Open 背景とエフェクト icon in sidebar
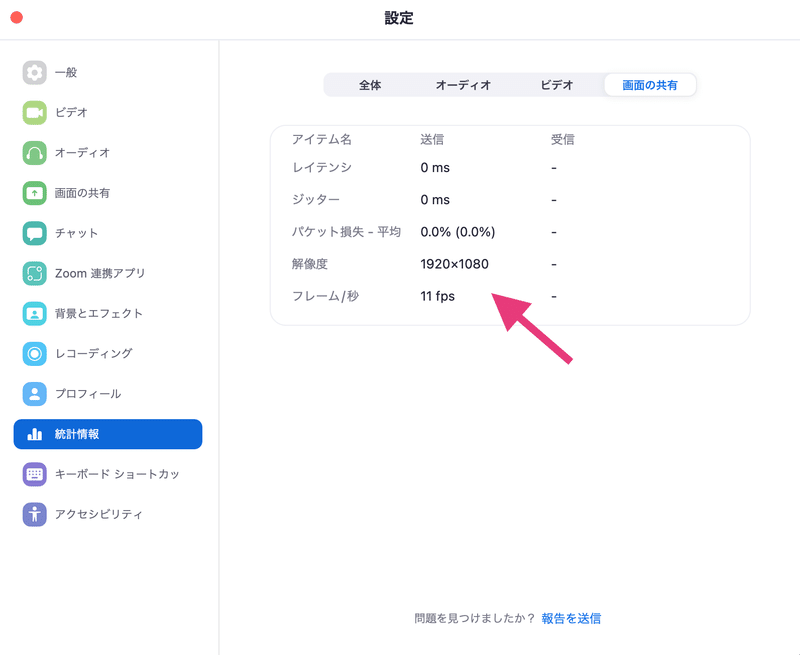The width and height of the screenshot is (800, 655). coord(34,313)
